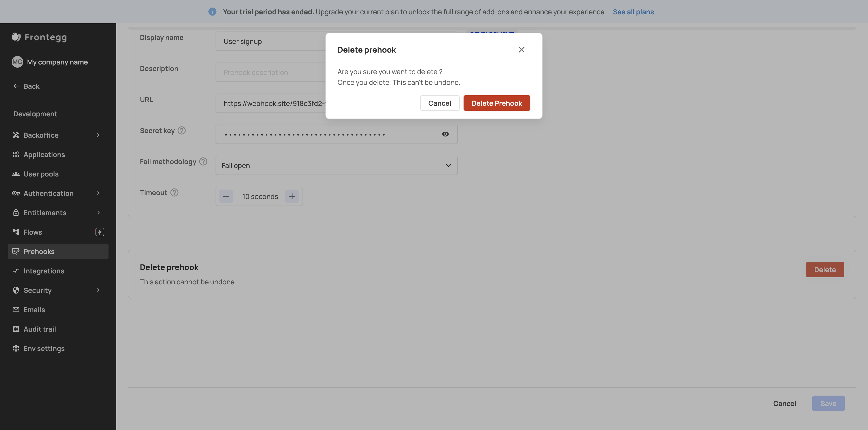Open Integrations in the sidebar
The width and height of the screenshot is (868, 430).
(x=44, y=271)
